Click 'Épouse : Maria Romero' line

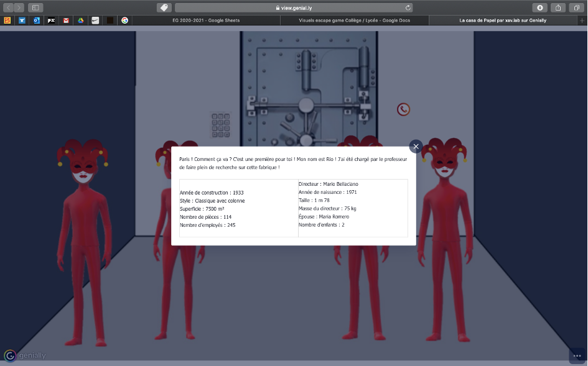point(324,216)
